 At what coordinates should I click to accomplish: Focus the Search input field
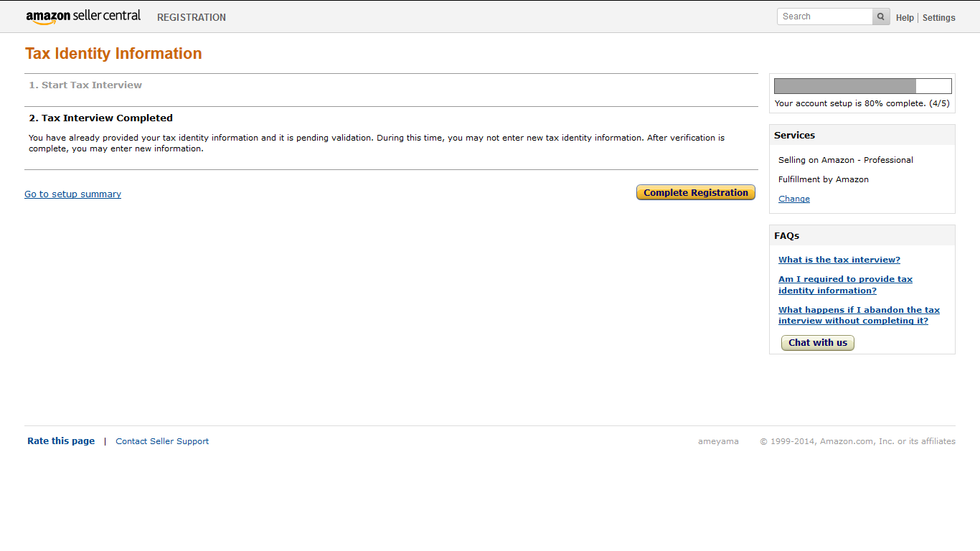[824, 17]
